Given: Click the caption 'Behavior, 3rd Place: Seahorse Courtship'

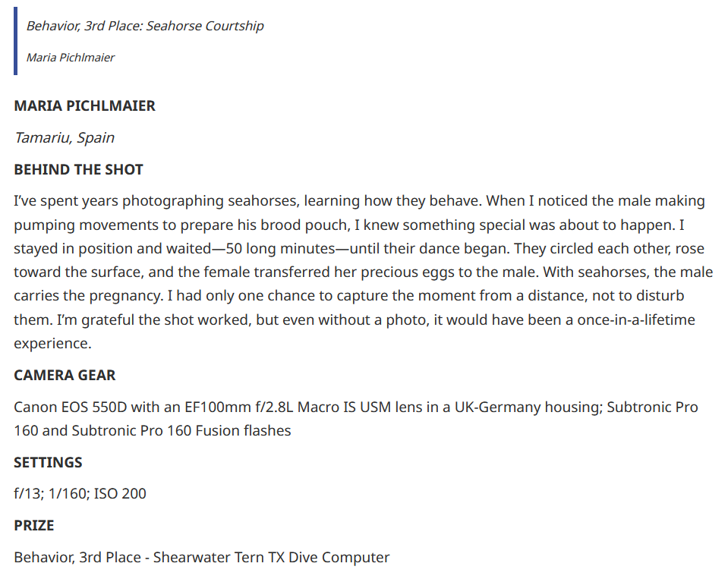Looking at the screenshot, I should [x=145, y=26].
